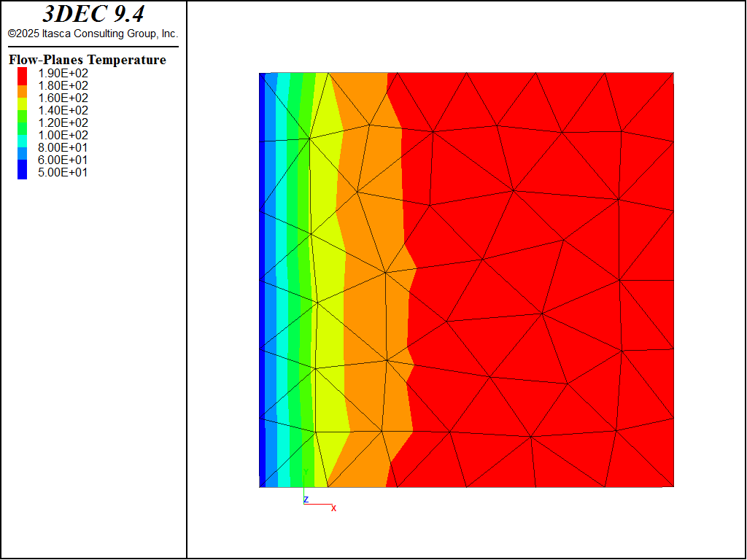The width and height of the screenshot is (747, 560).
Task: Click the dark blue 5.00E+01 legend swatch
Action: point(23,173)
